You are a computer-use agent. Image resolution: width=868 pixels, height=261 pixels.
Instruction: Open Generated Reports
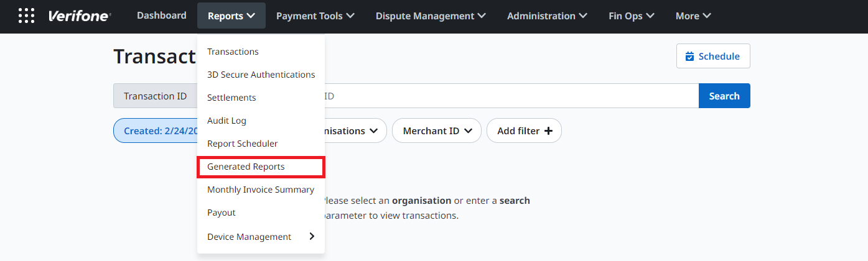point(261,167)
